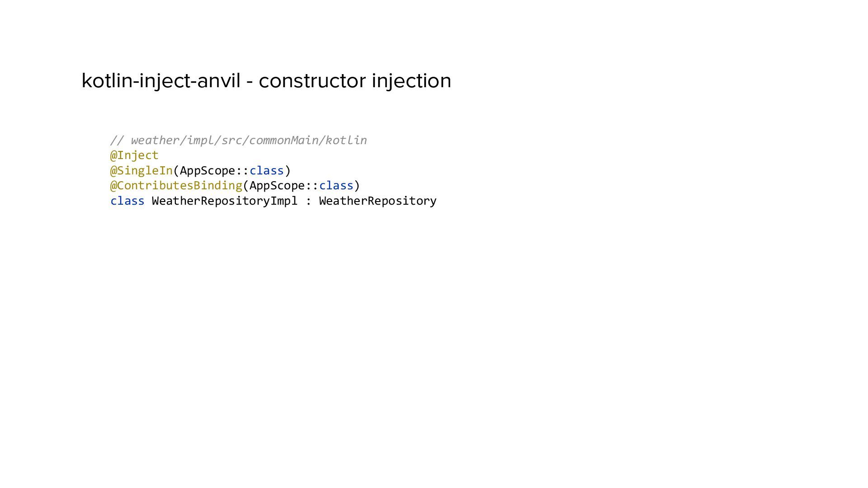Click the @SingleIn annotation text

pyautogui.click(x=142, y=170)
